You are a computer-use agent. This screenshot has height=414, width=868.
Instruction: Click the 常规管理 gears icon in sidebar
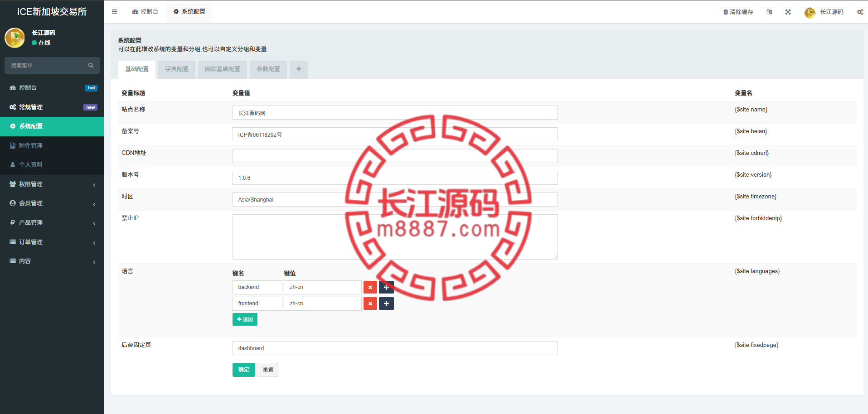[x=13, y=107]
